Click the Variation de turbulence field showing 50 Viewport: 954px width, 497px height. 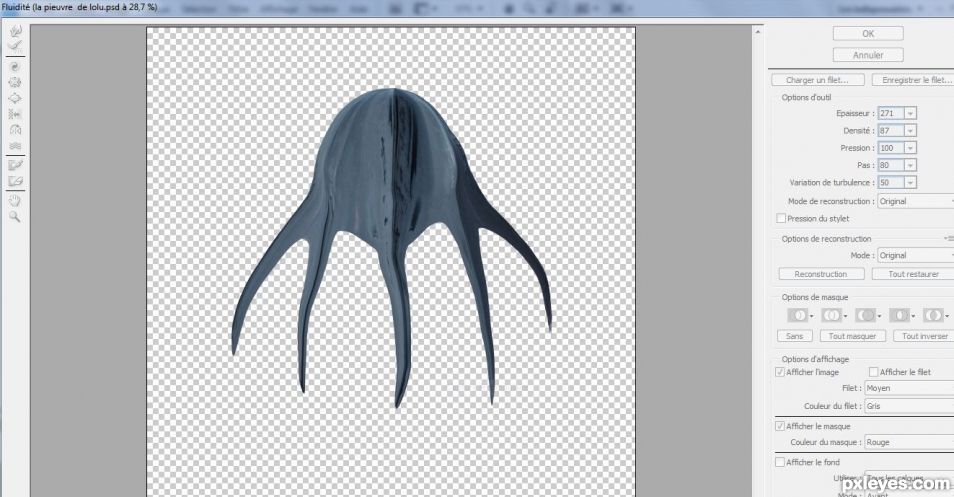(x=891, y=182)
